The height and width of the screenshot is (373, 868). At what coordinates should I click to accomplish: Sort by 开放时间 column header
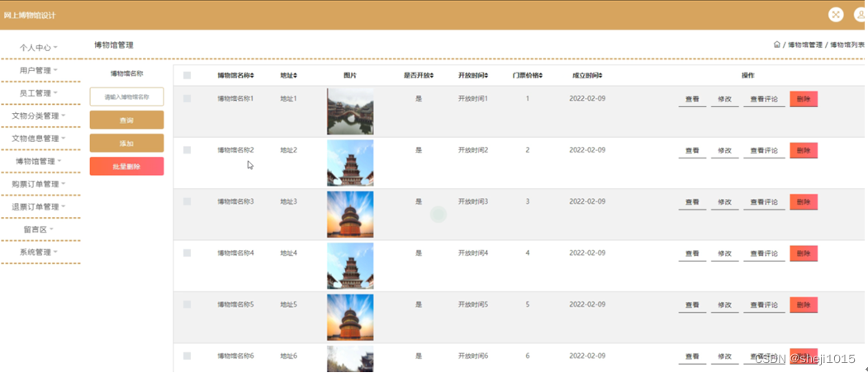473,76
